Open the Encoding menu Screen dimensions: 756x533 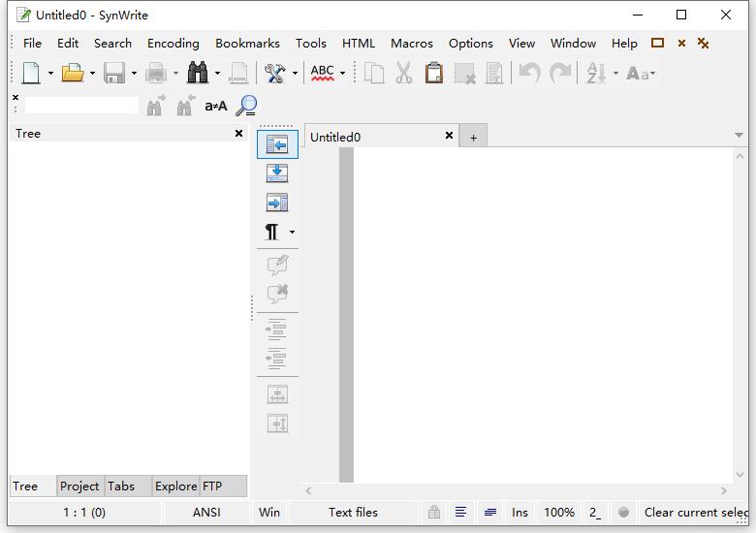pos(173,43)
